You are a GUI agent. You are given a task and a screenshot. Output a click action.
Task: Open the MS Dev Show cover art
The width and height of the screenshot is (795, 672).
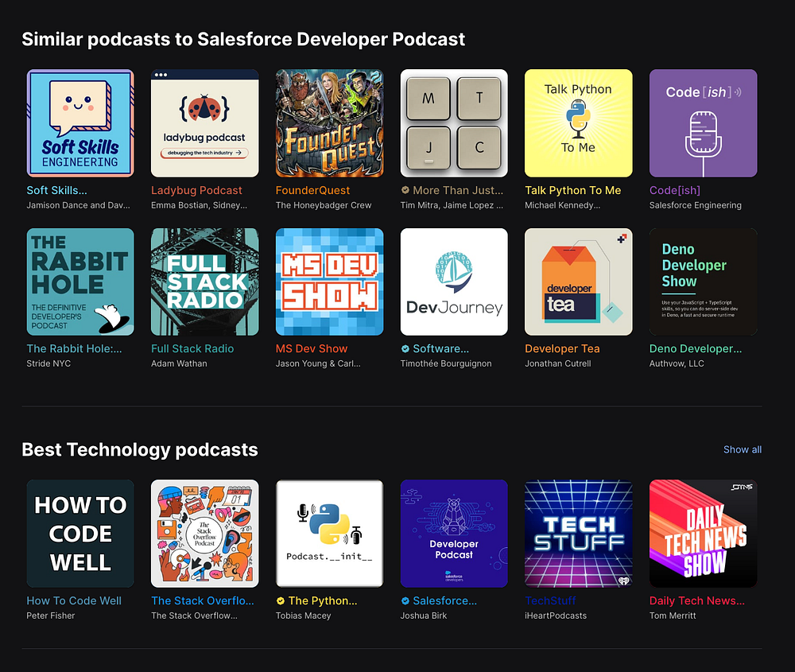click(330, 282)
